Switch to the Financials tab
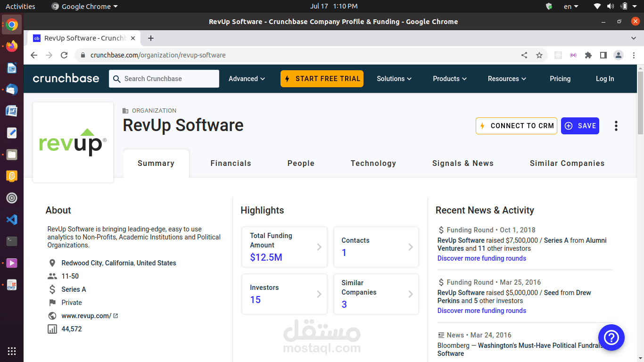 (231, 164)
